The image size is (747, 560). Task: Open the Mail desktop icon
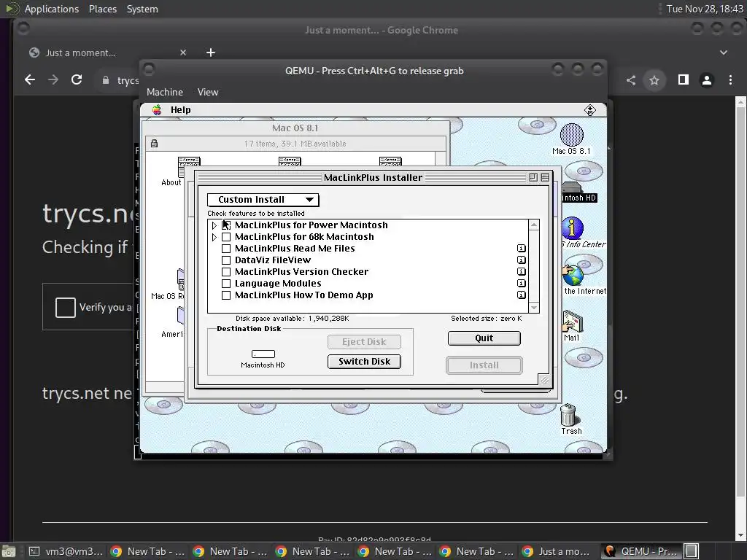572,322
